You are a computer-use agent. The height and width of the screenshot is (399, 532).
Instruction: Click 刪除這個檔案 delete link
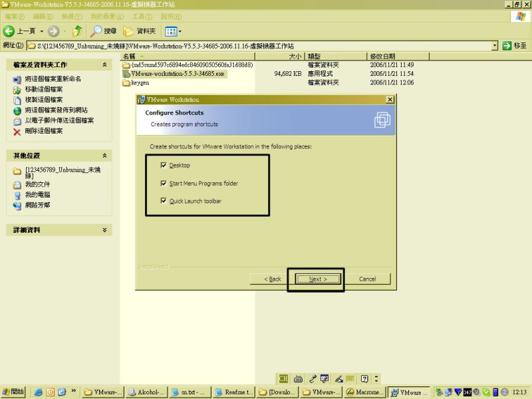pos(44,130)
